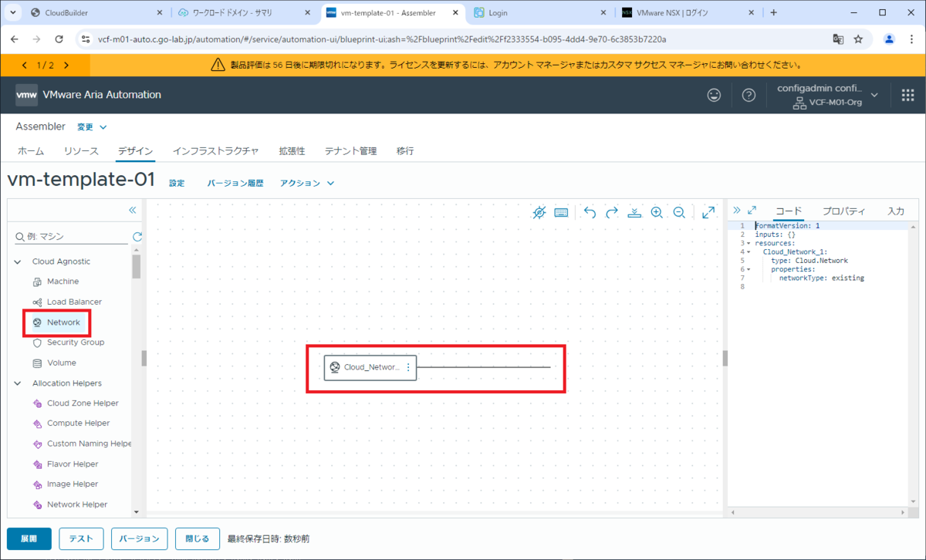This screenshot has width=926, height=560.
Task: Toggle connection visibility icon on canvas toolbar
Action: pos(539,212)
